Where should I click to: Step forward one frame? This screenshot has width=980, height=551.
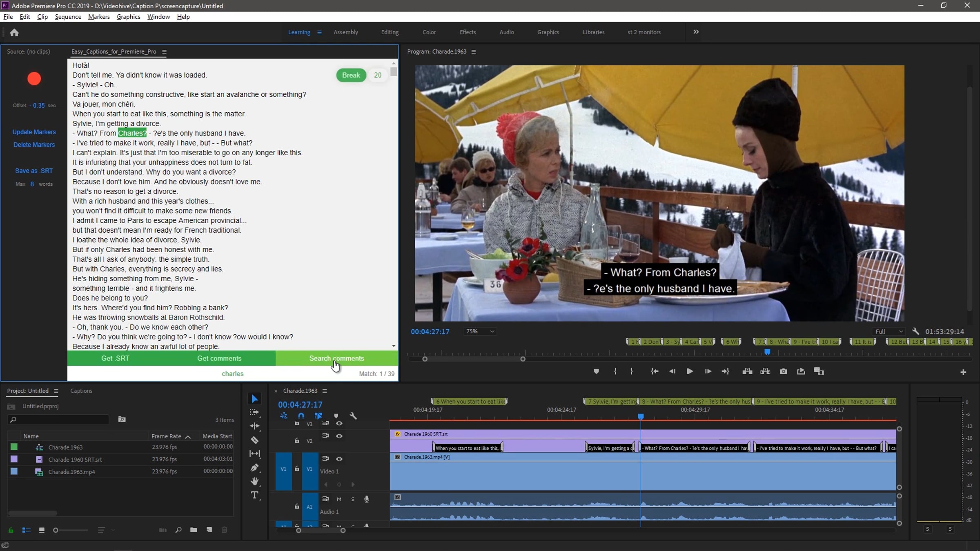point(708,371)
